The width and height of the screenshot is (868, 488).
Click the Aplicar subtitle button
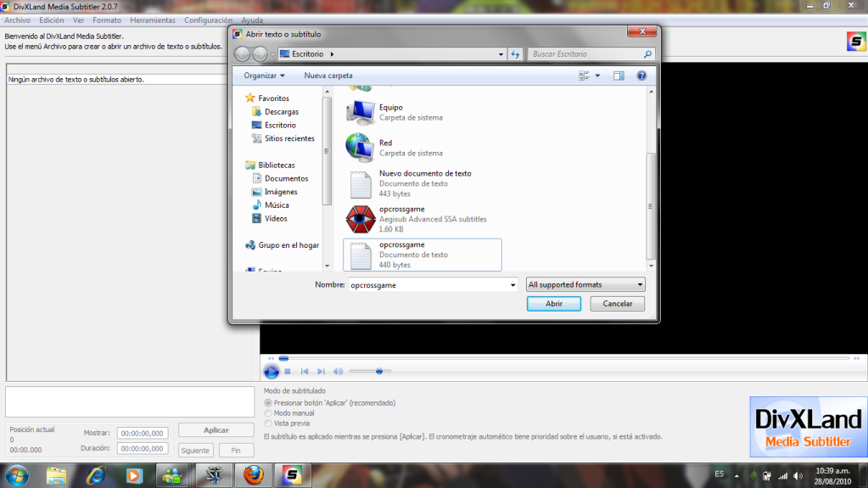click(x=216, y=430)
